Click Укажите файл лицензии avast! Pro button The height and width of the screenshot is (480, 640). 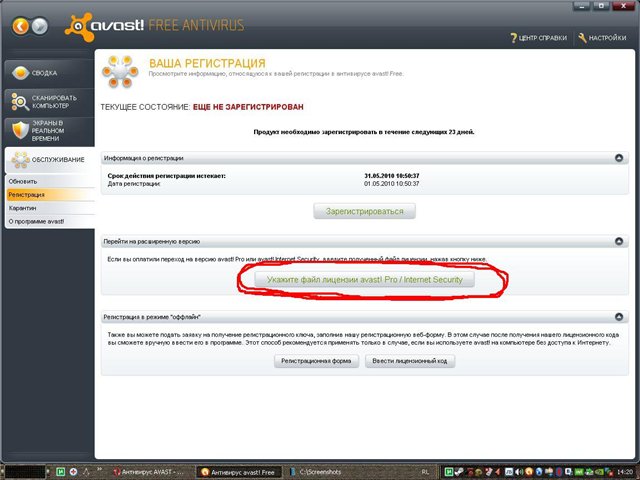(364, 280)
